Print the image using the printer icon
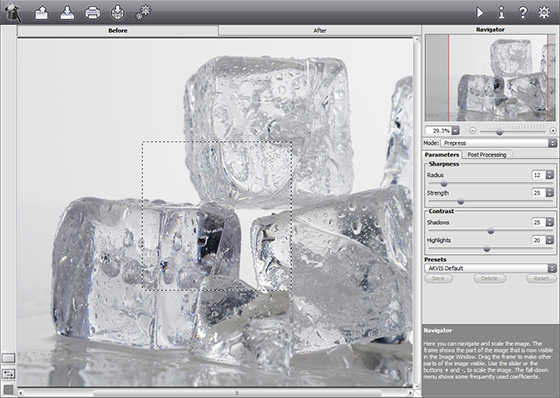The height and width of the screenshot is (398, 560). 92,13
